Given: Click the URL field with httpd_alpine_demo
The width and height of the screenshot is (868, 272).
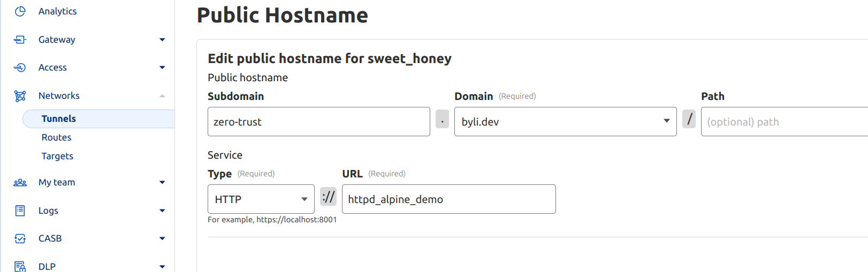Looking at the screenshot, I should coord(448,199).
